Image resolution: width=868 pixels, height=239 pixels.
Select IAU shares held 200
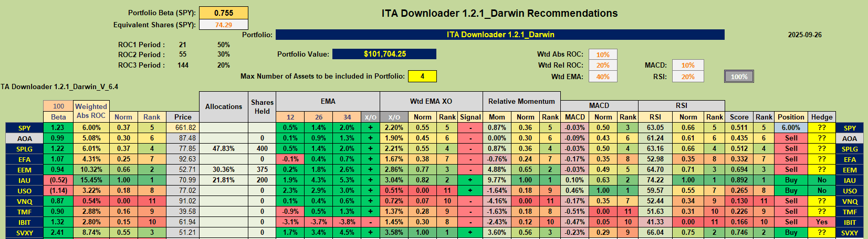pyautogui.click(x=262, y=180)
